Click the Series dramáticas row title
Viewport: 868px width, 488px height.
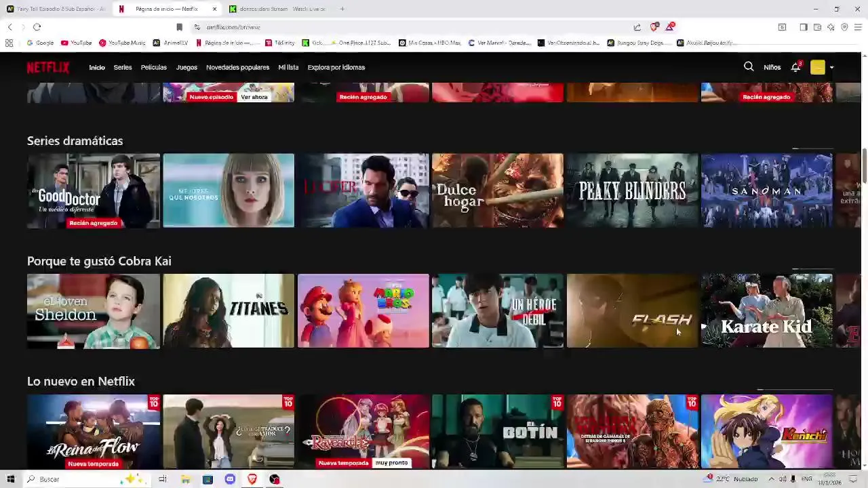(75, 141)
